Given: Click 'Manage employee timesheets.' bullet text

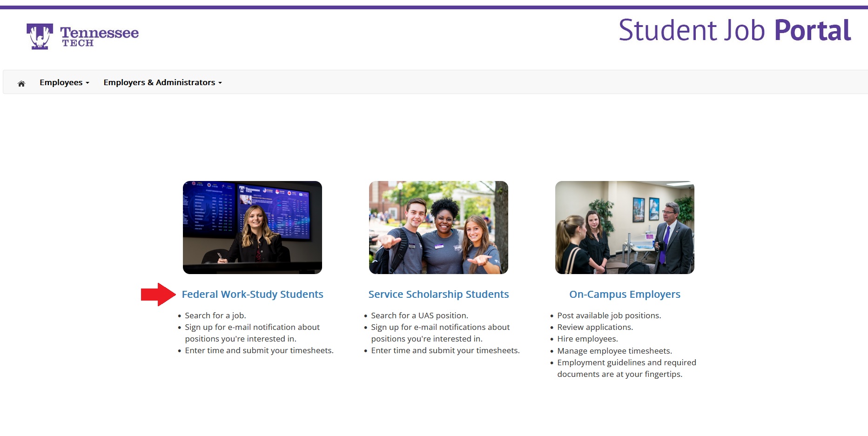Looking at the screenshot, I should [614, 351].
